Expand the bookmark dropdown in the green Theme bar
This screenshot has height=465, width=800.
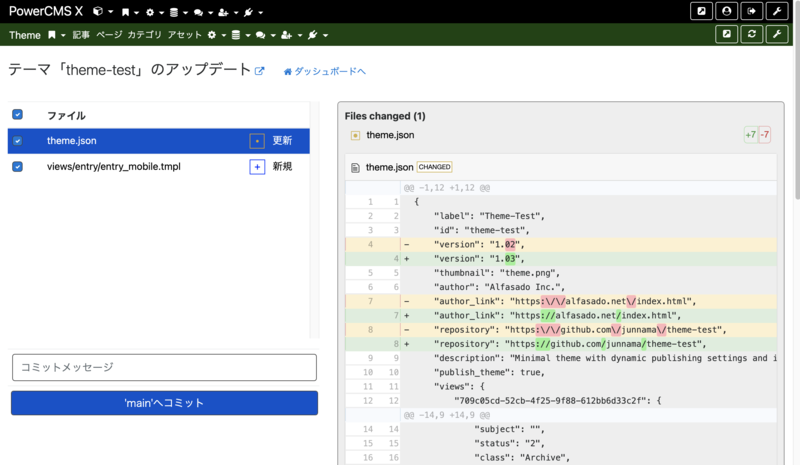coord(56,35)
